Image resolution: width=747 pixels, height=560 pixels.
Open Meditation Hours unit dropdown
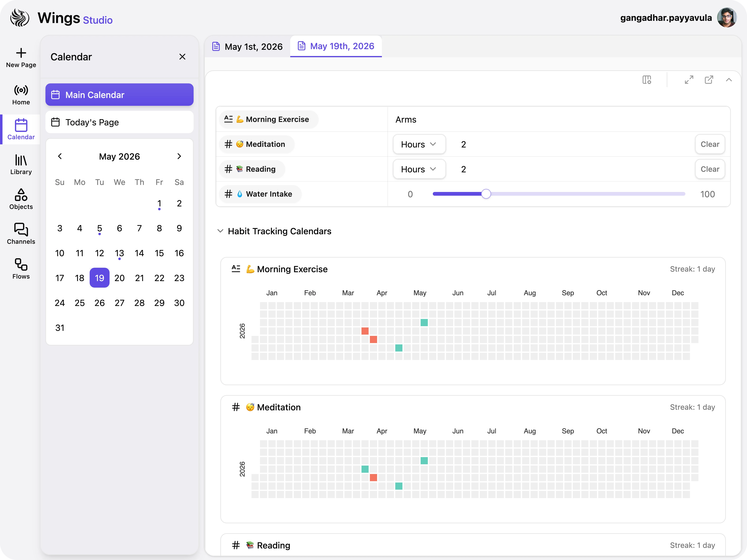click(x=419, y=145)
